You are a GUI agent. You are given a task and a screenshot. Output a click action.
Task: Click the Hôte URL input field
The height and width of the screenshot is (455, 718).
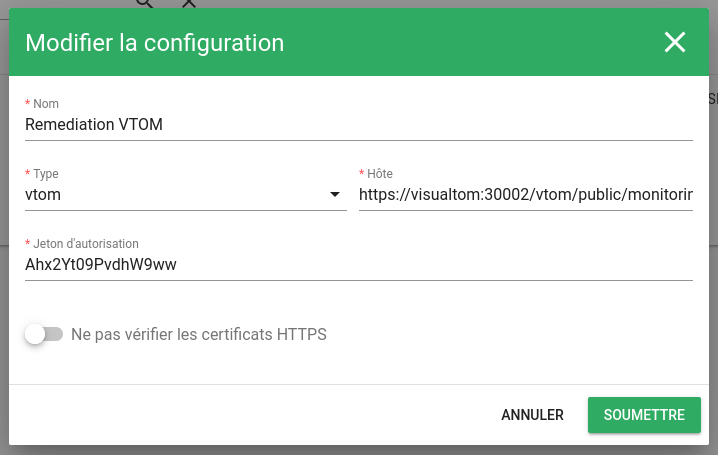526,195
